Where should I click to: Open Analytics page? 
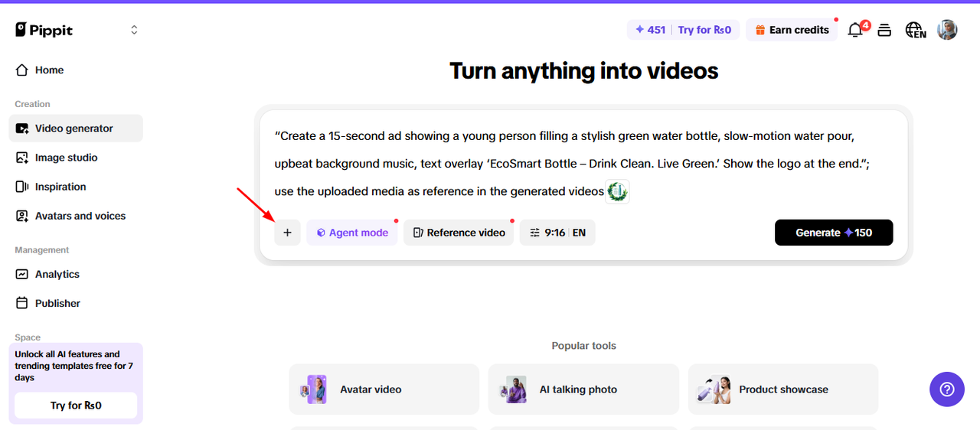76,274
